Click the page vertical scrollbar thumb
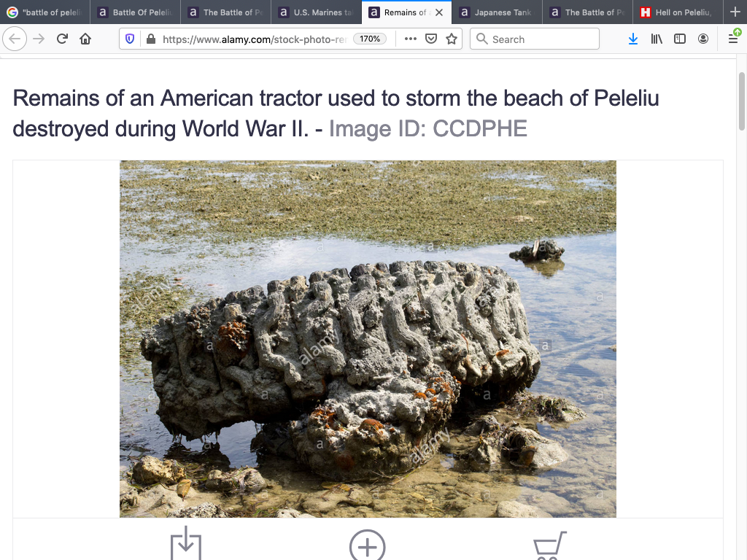This screenshot has width=747, height=560. (x=741, y=101)
